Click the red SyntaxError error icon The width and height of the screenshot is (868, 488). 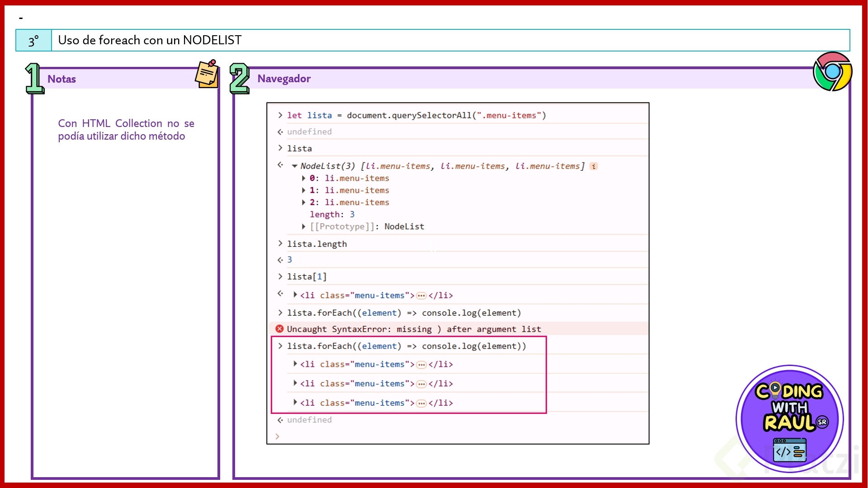coord(279,329)
